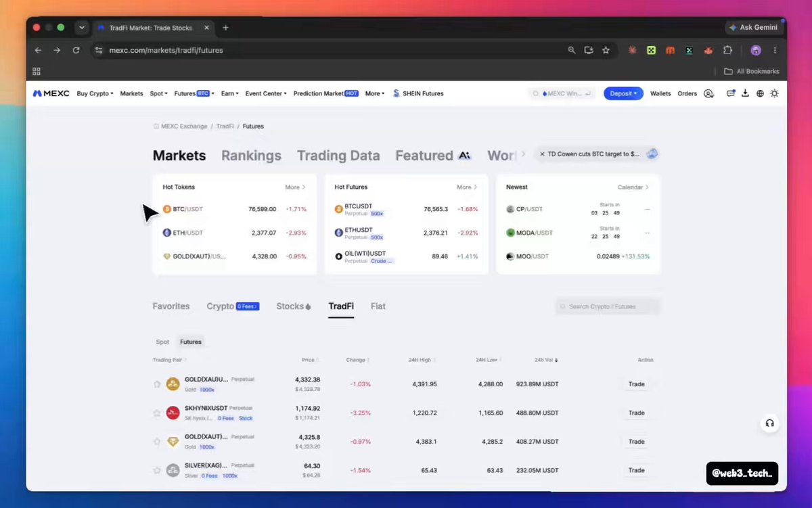
Task: Select the Crypto category tab
Action: 233,306
